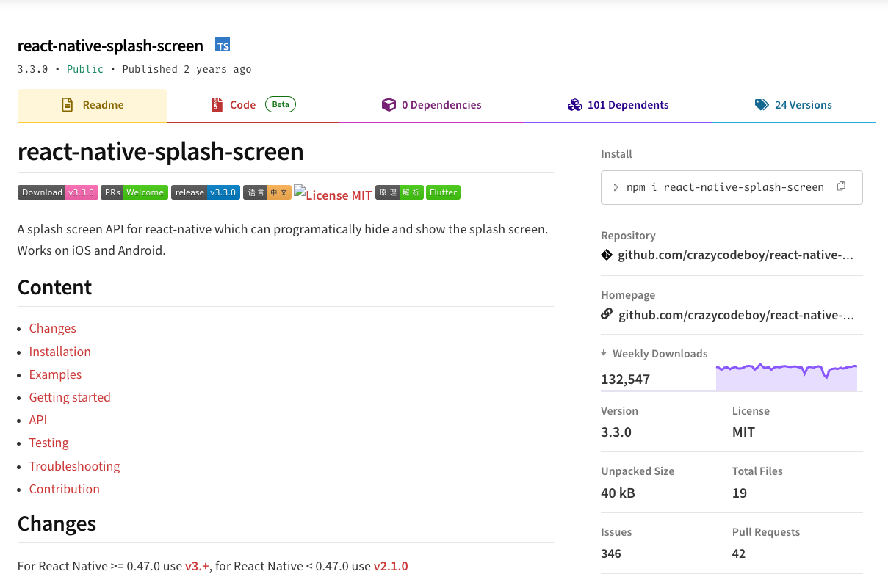Open the GitHub homepage link
This screenshot has height=588, width=888.
(737, 315)
